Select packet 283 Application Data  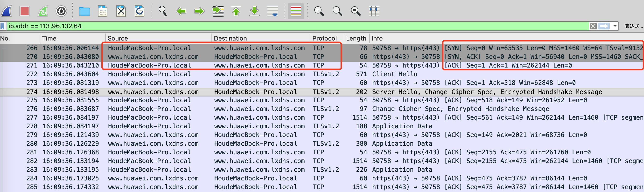[322, 170]
